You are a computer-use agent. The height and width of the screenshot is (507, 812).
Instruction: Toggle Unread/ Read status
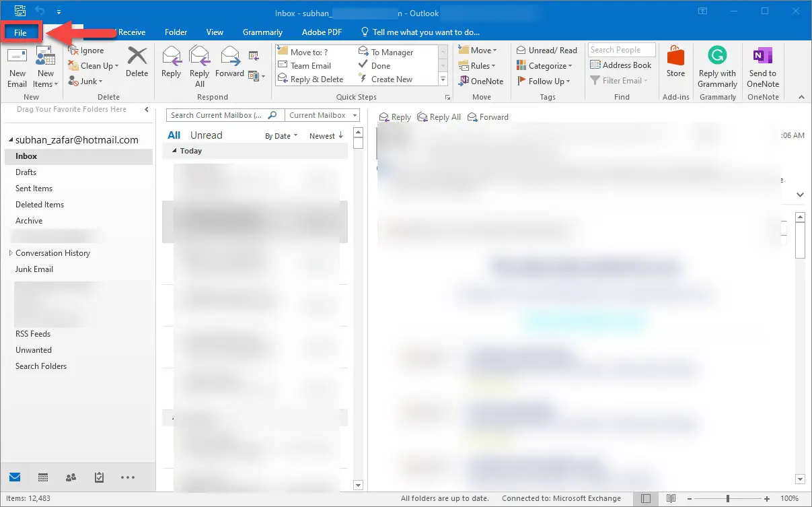click(547, 50)
